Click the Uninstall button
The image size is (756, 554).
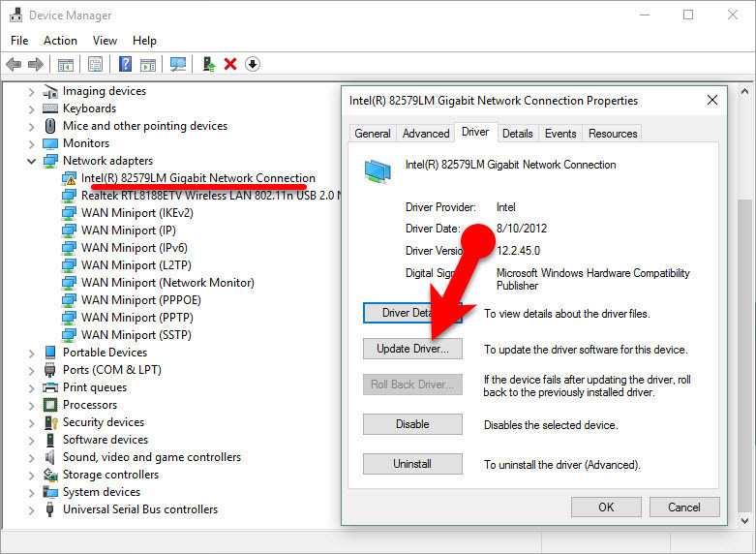[412, 464]
